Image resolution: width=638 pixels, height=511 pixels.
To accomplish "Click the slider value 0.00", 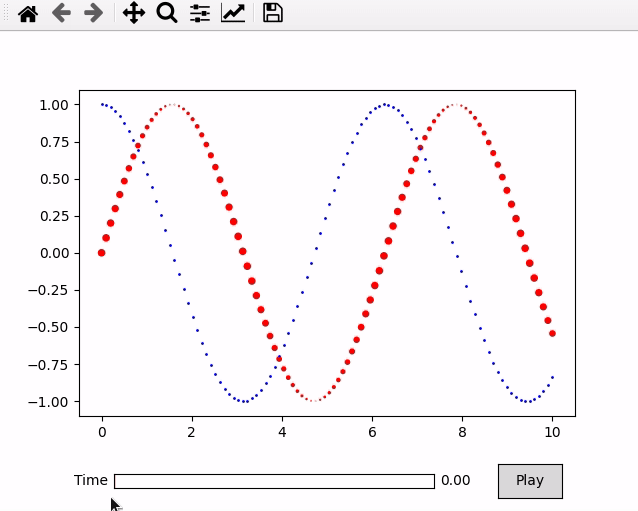I will pyautogui.click(x=455, y=480).
